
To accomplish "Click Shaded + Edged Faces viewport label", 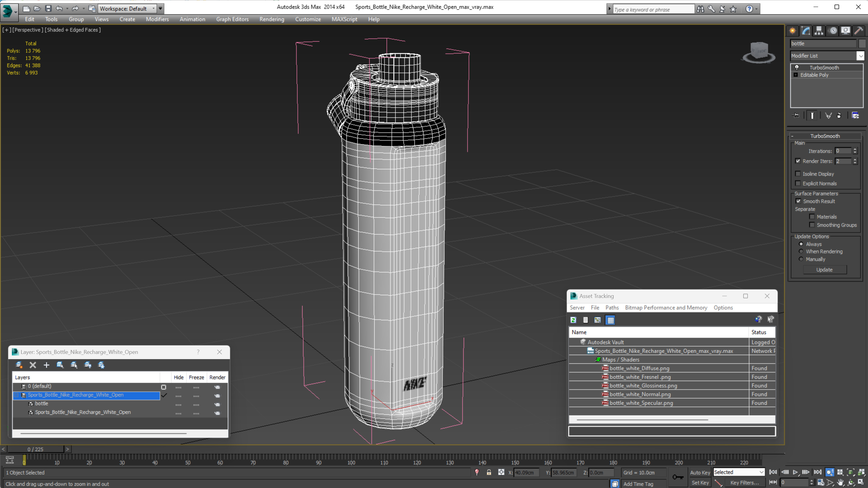I will pyautogui.click(x=73, y=29).
